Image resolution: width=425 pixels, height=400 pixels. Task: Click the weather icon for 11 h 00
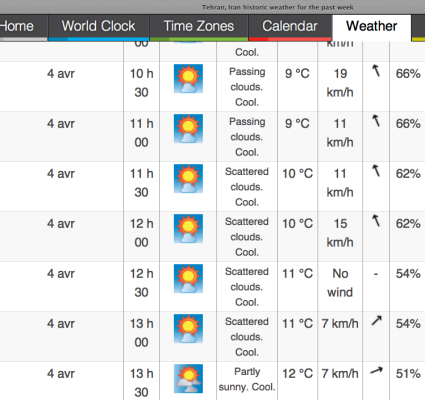click(x=188, y=128)
